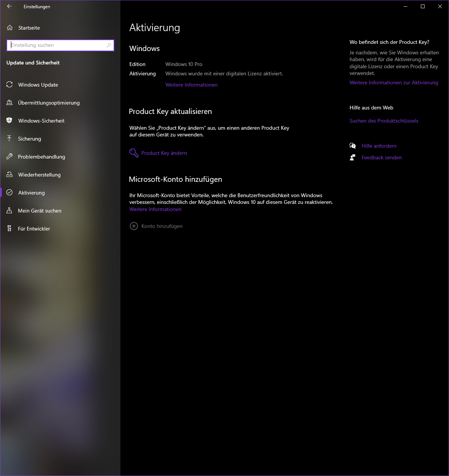
Task: Click the Hilfe anfordern chat icon
Action: [353, 146]
